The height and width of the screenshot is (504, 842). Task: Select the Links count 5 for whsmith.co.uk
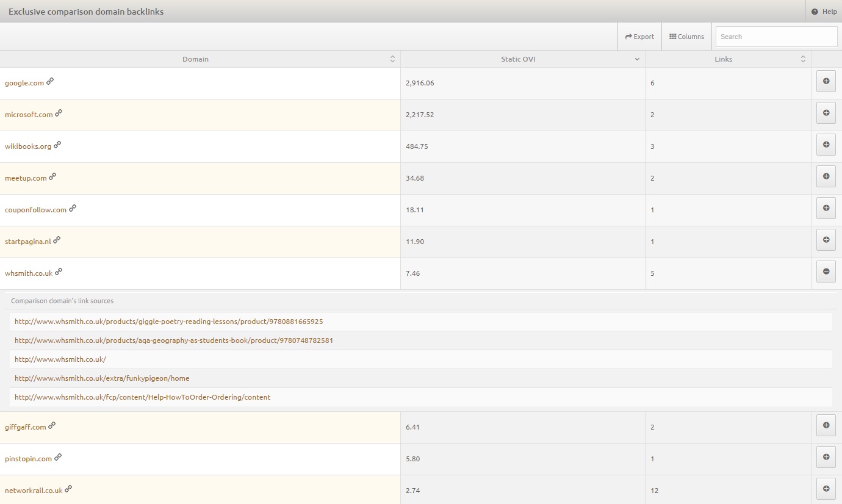pyautogui.click(x=652, y=273)
